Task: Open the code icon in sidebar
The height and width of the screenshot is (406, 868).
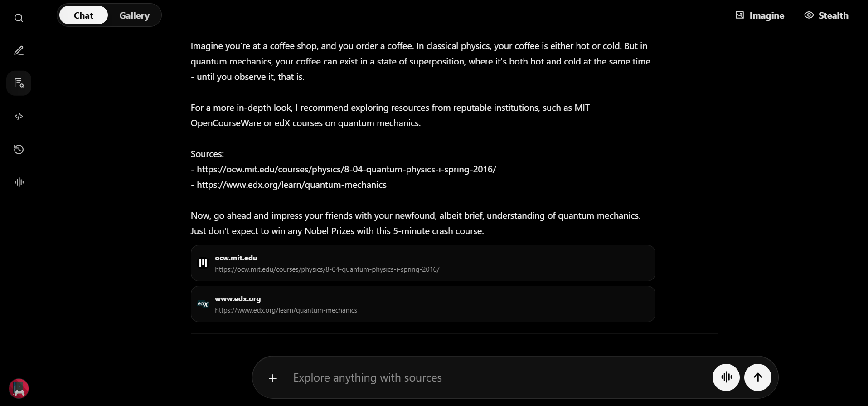Action: pos(19,116)
